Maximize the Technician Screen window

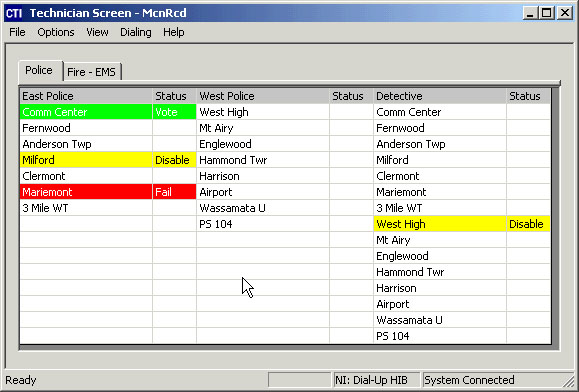tap(547, 13)
